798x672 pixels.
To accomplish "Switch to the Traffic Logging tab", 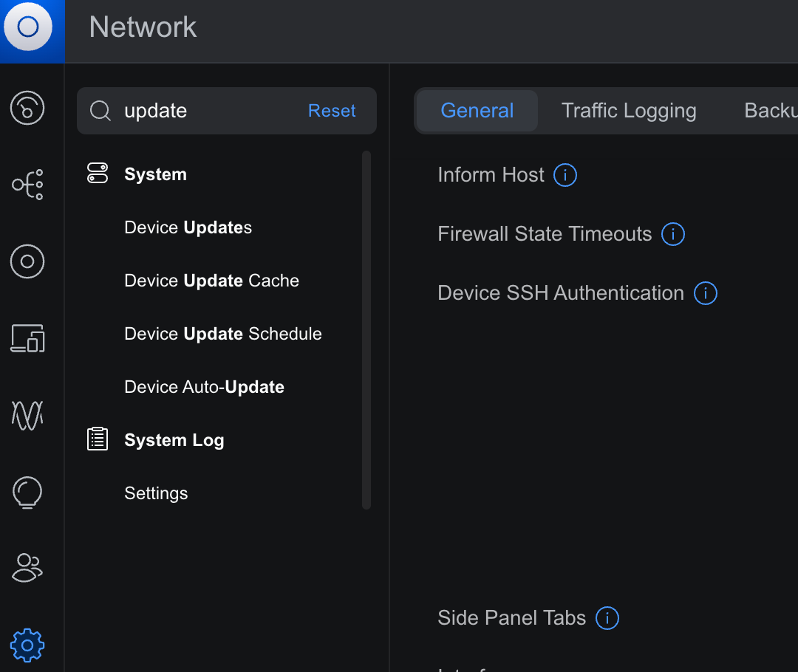I will click(x=629, y=110).
